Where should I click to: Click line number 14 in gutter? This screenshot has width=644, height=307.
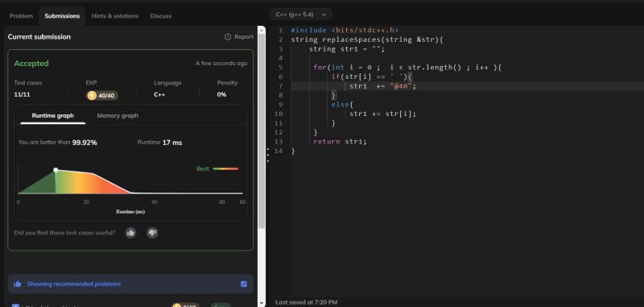(279, 151)
